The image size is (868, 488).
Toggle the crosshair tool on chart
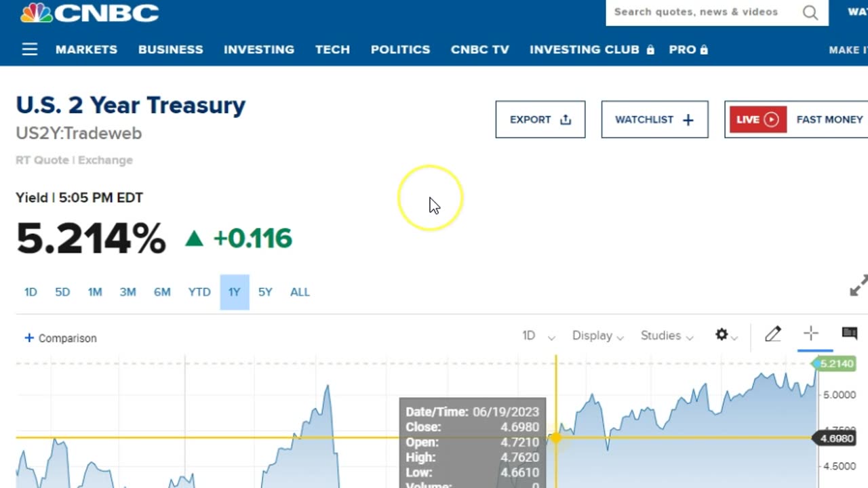point(811,333)
